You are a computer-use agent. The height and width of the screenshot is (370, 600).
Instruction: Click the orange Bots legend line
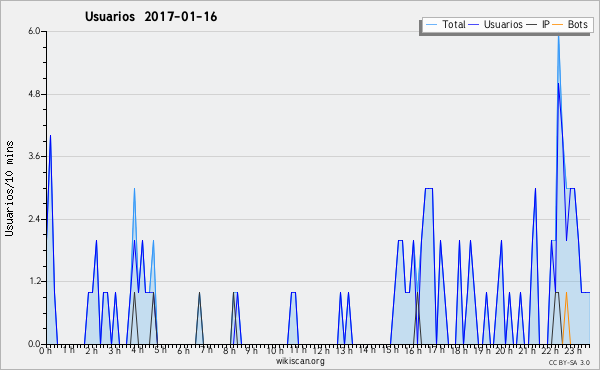pos(558,25)
